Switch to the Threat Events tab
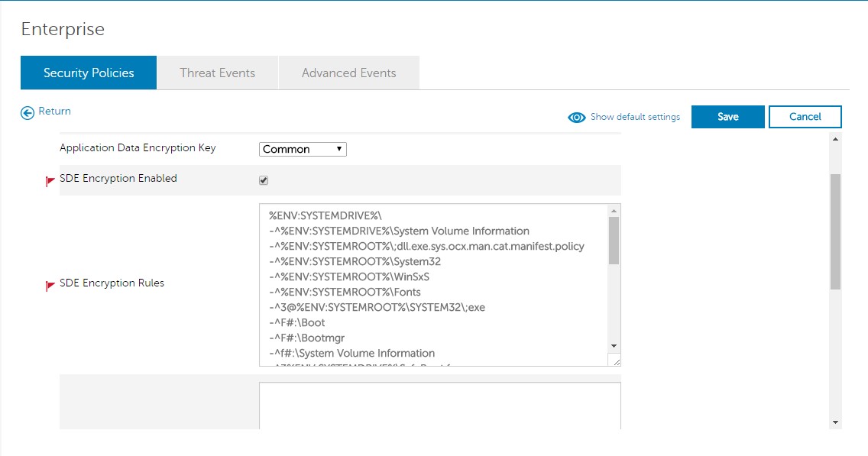Image resolution: width=868 pixels, height=456 pixels. [x=218, y=73]
